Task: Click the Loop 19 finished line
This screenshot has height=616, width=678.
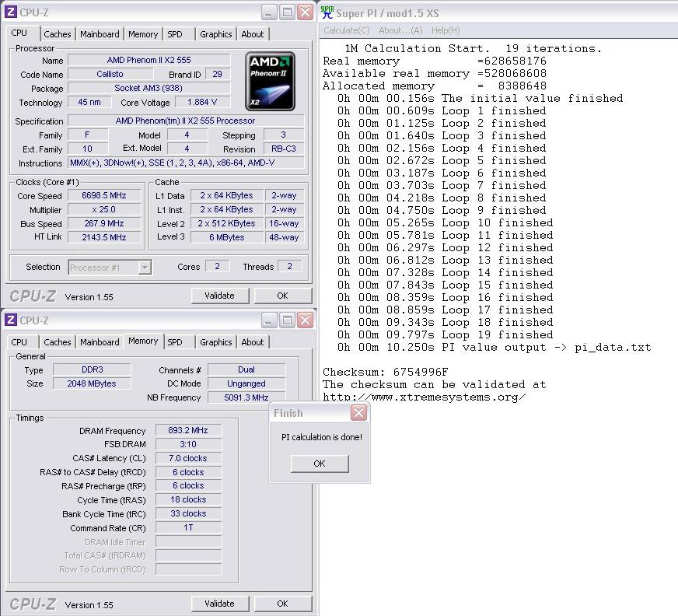Action: (x=445, y=334)
